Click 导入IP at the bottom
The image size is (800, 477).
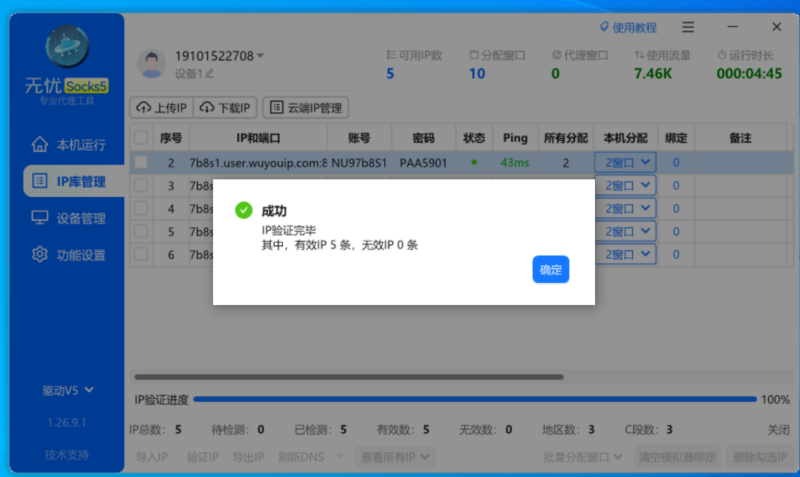tap(152, 457)
